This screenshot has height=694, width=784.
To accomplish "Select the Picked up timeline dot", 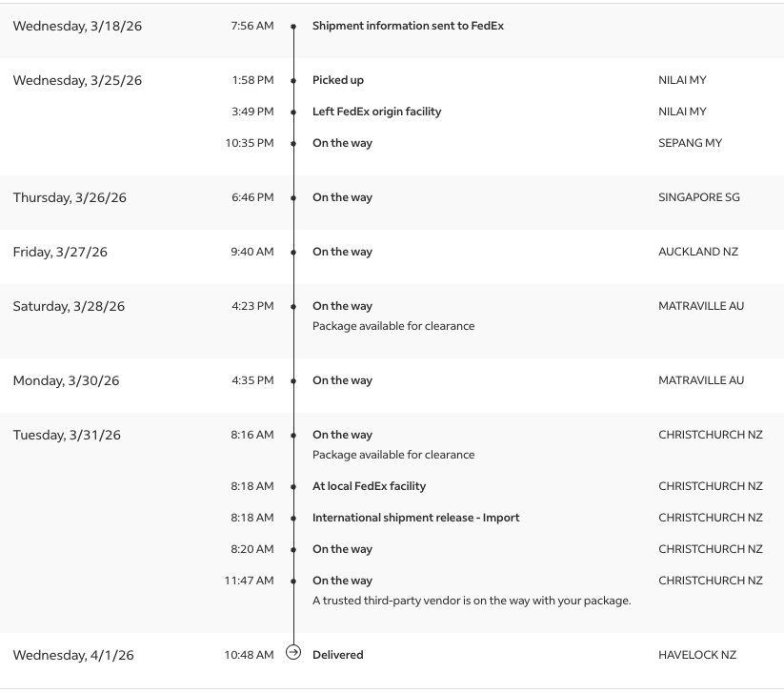I will pyautogui.click(x=293, y=81).
